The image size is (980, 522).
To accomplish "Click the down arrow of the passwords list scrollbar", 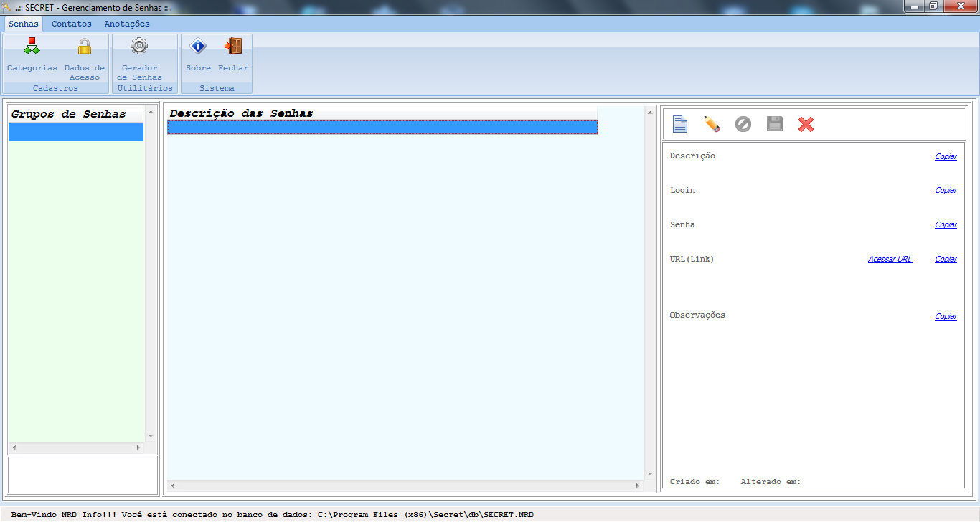I will [650, 474].
